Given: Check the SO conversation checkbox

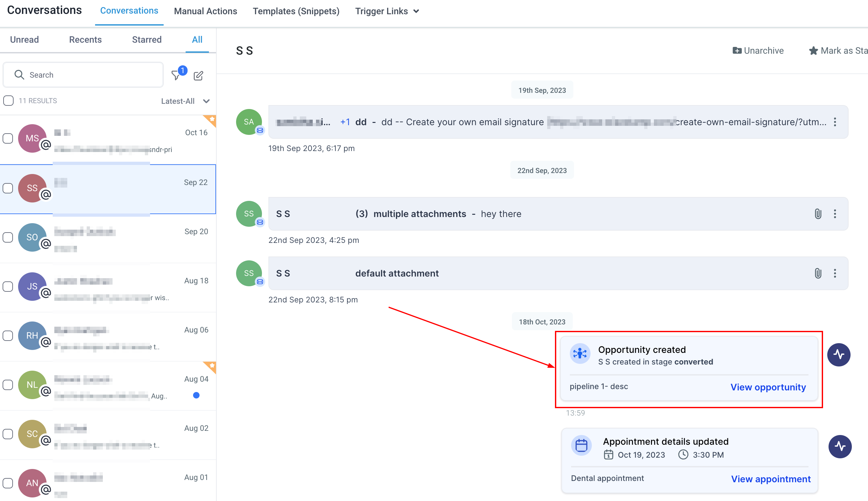Looking at the screenshot, I should pos(8,237).
